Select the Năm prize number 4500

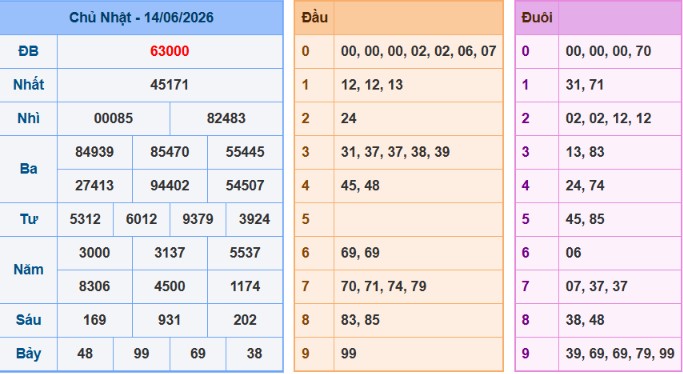(169, 286)
